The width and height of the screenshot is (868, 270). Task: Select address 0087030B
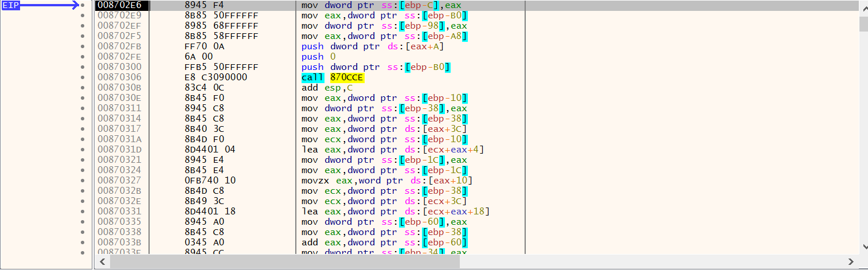click(119, 88)
